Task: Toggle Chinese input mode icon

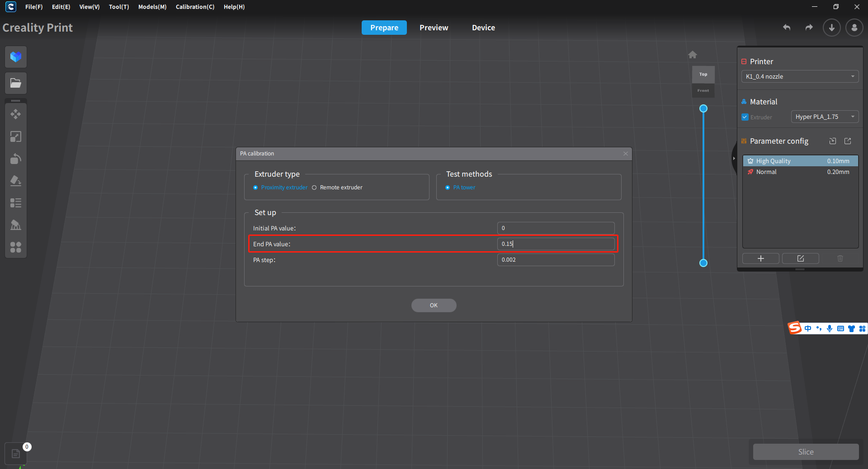Action: coord(808,328)
